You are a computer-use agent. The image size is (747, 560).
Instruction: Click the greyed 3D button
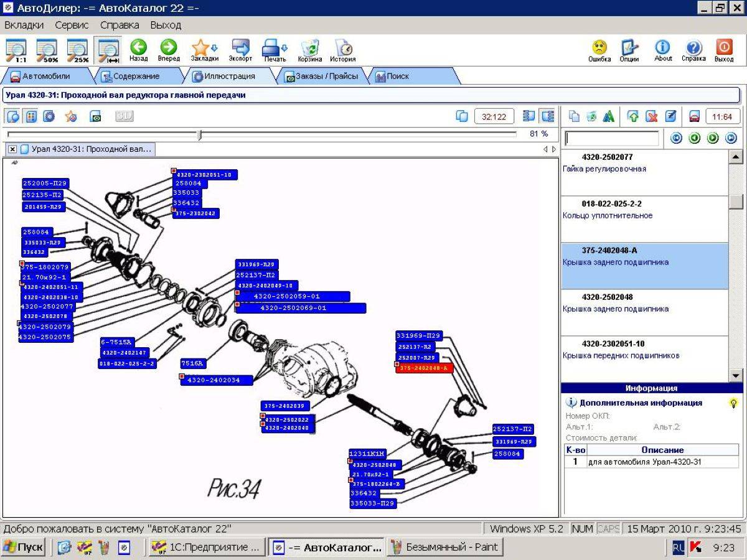click(x=124, y=116)
